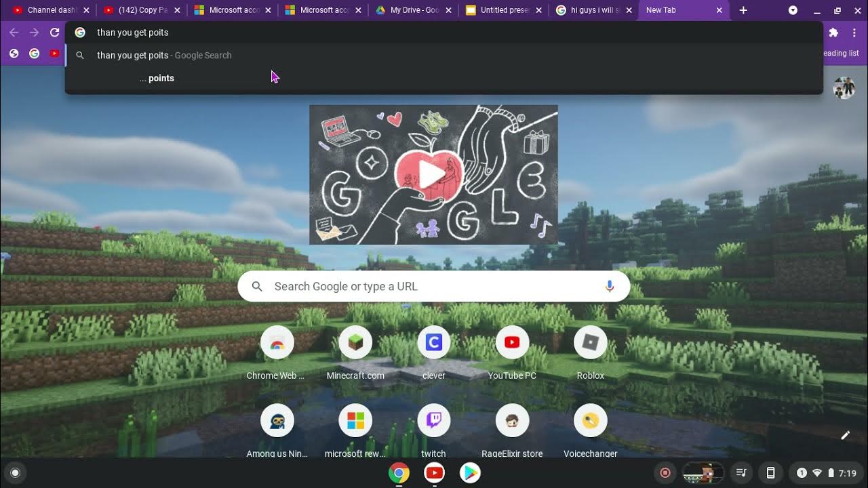Open the media controls shelf icon
Image resolution: width=868 pixels, height=488 pixels.
coord(742,473)
